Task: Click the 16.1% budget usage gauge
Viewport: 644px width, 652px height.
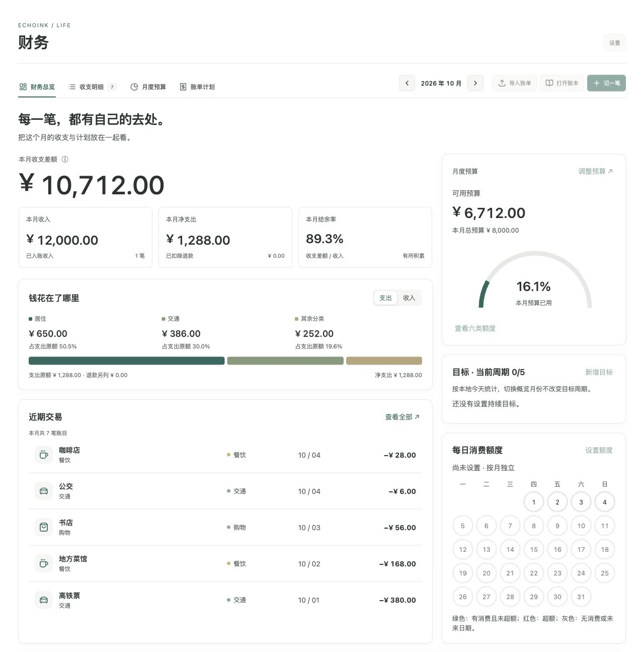Action: tap(534, 280)
